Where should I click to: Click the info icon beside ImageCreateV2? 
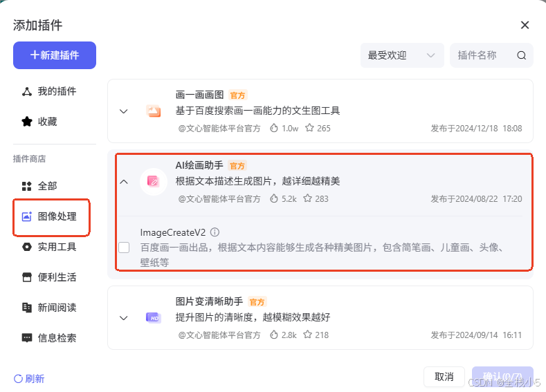pos(215,232)
